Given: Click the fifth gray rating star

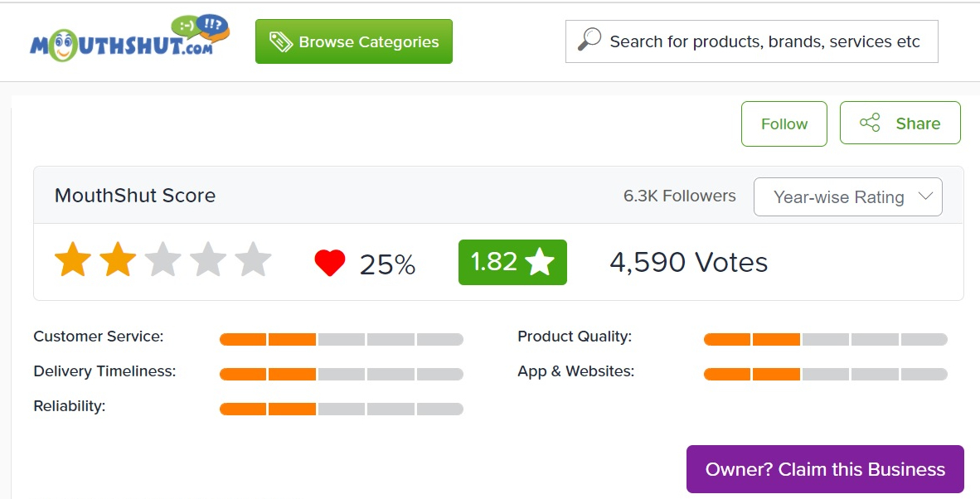Looking at the screenshot, I should tap(253, 260).
